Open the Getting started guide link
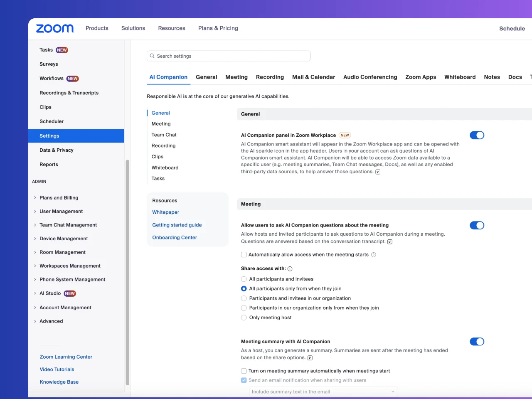 coord(177,225)
